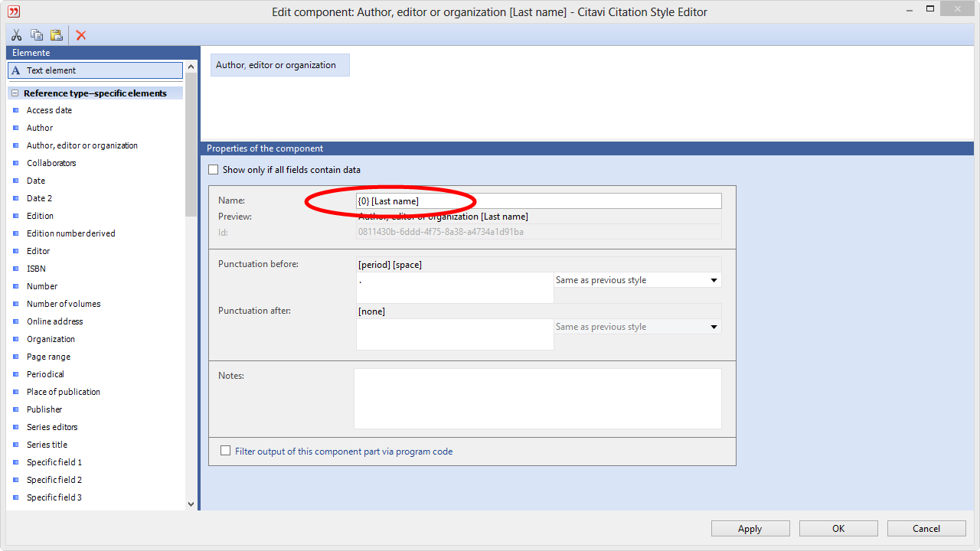Image resolution: width=980 pixels, height=551 pixels.
Task: Select the Text element item
Action: pyautogui.click(x=96, y=70)
